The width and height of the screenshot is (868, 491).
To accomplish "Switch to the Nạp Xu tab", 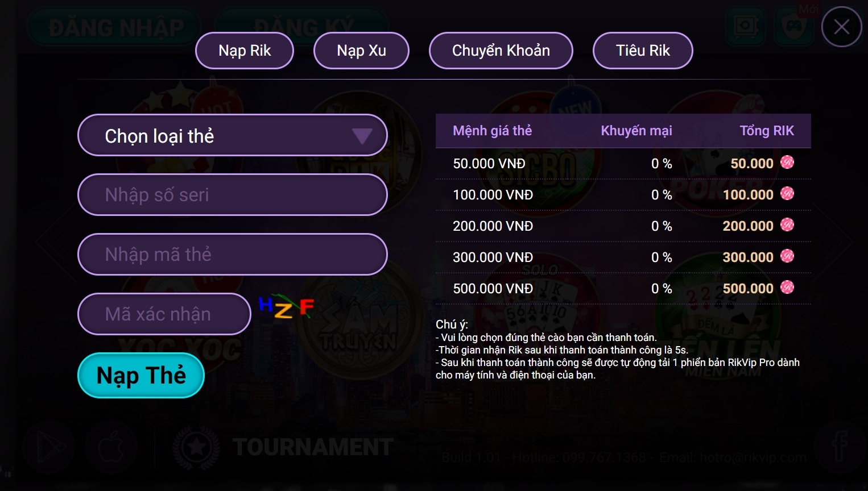I will point(361,51).
